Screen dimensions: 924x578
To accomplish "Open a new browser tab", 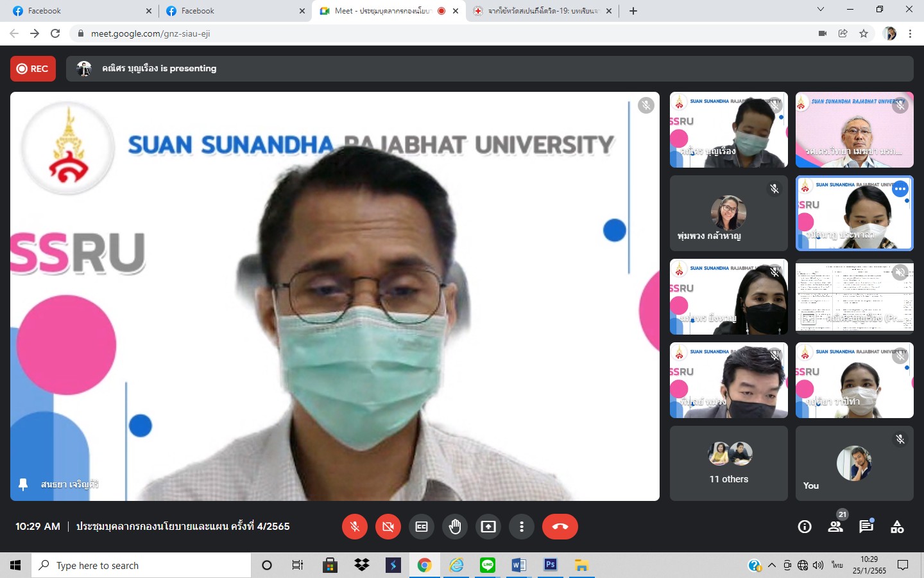I will (633, 11).
